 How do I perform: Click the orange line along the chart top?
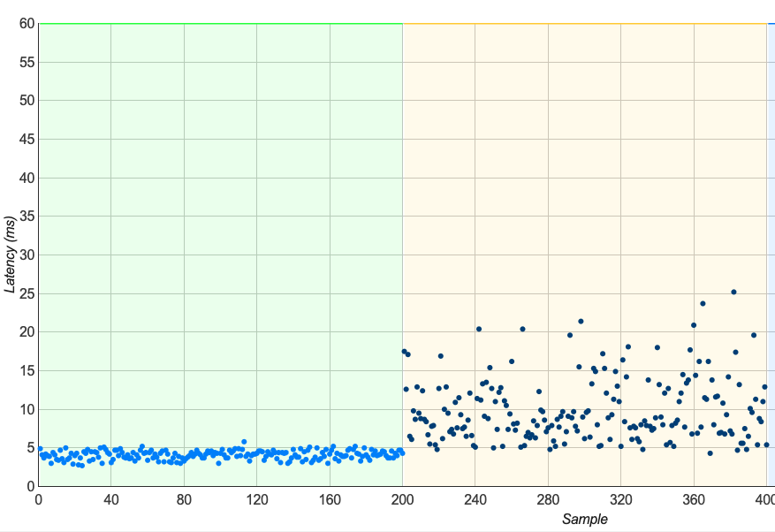pos(585,23)
